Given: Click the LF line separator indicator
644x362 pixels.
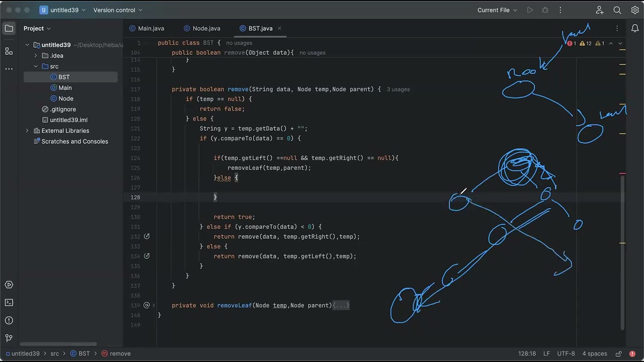Looking at the screenshot, I should 546,353.
